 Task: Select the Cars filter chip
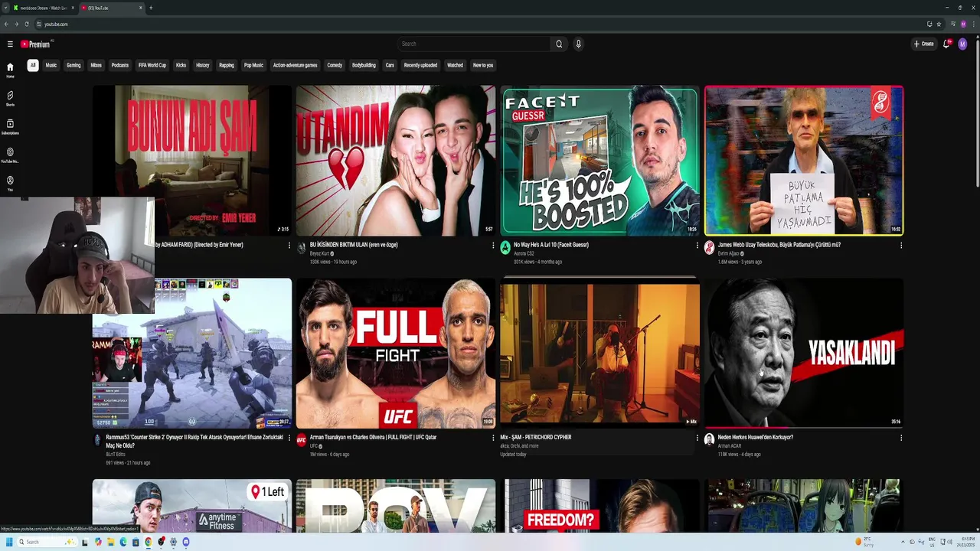pos(390,65)
